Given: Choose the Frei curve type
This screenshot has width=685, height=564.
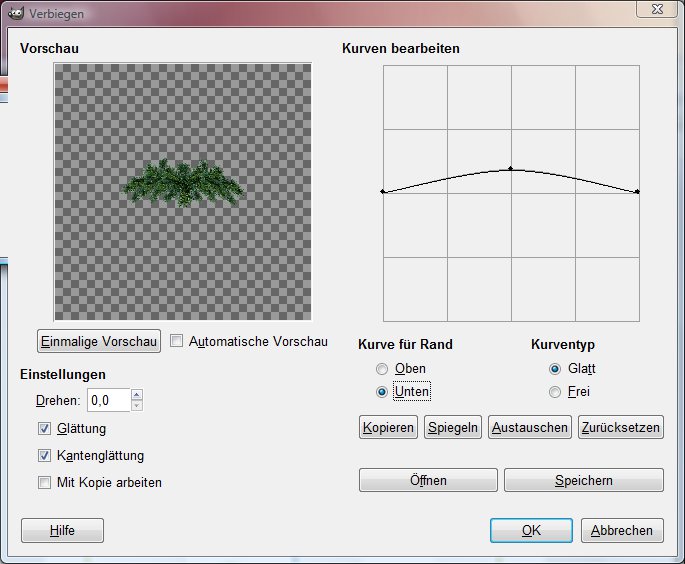Looking at the screenshot, I should 555,392.
